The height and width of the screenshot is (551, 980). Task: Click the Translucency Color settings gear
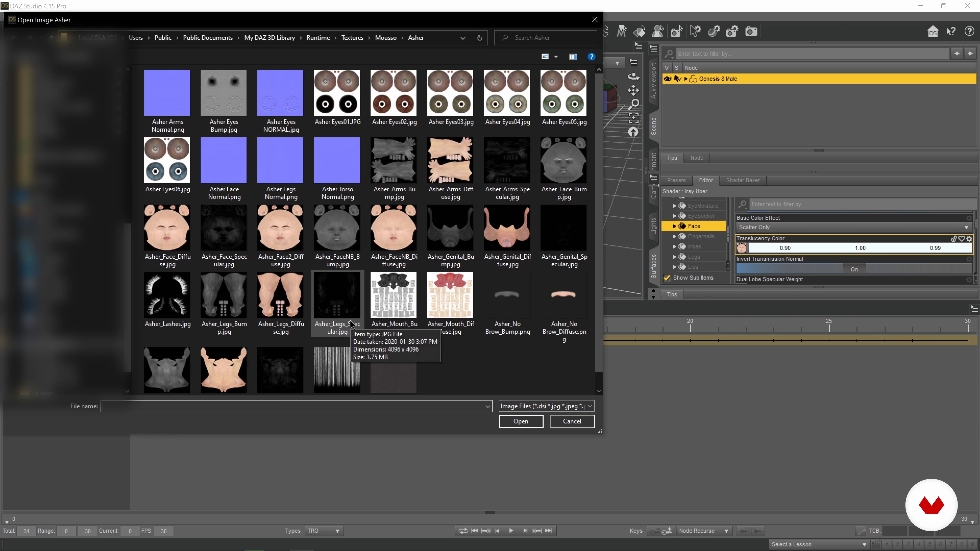click(x=969, y=239)
